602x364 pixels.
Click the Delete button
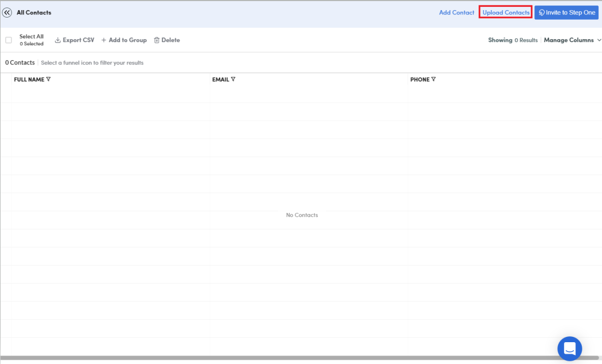pyautogui.click(x=167, y=40)
